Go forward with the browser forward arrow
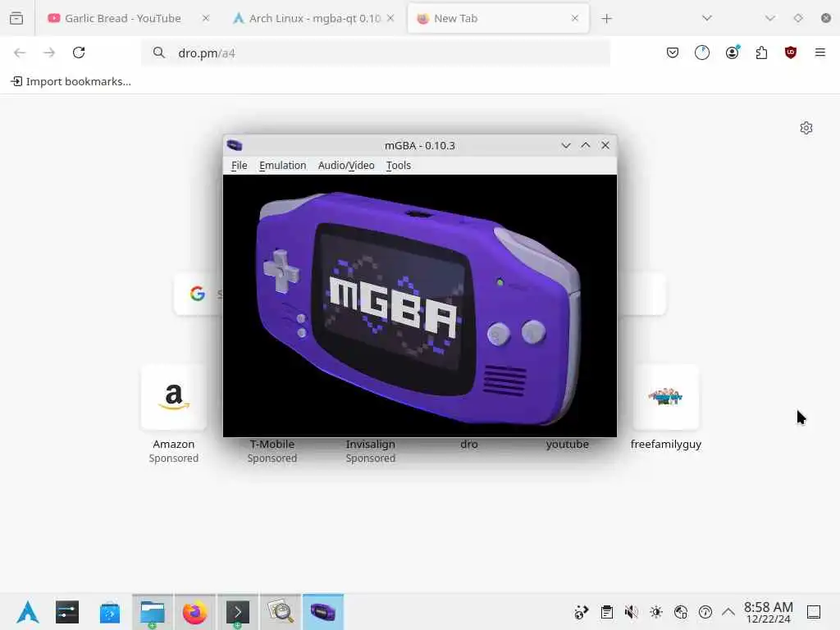This screenshot has height=630, width=840. pos(49,52)
